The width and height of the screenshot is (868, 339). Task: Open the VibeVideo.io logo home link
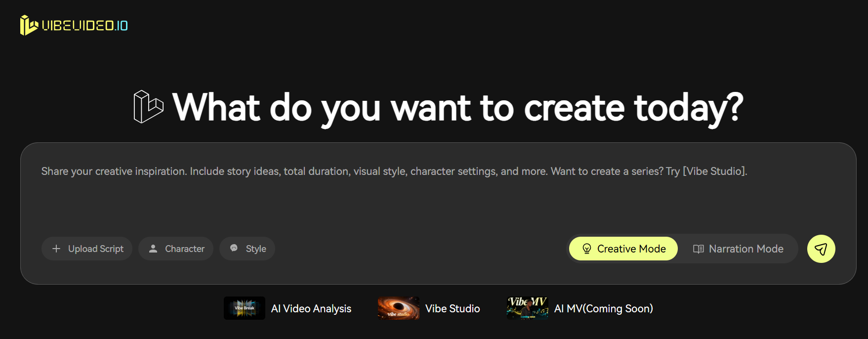pyautogui.click(x=74, y=25)
